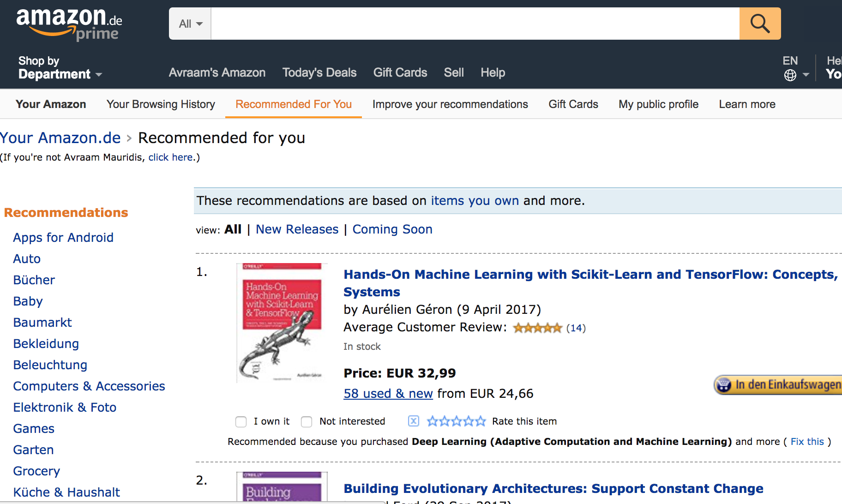
Task: Open Küche & Haushalt category
Action: coord(66,492)
